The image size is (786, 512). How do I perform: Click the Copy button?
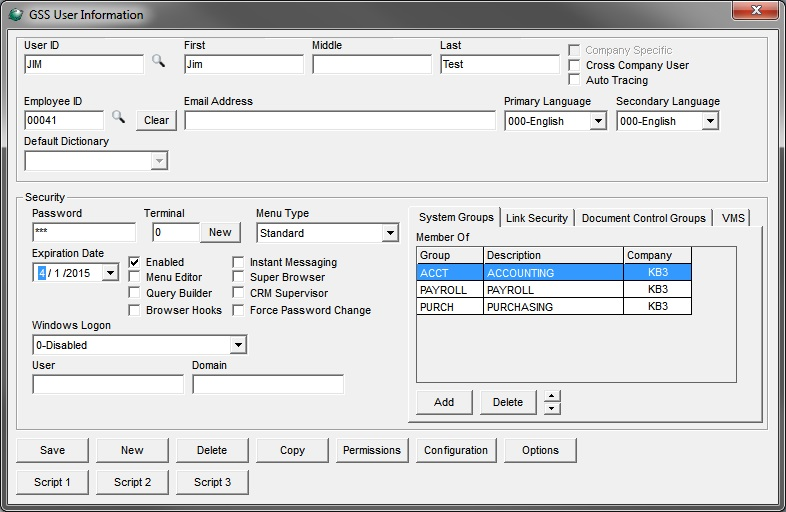(292, 450)
